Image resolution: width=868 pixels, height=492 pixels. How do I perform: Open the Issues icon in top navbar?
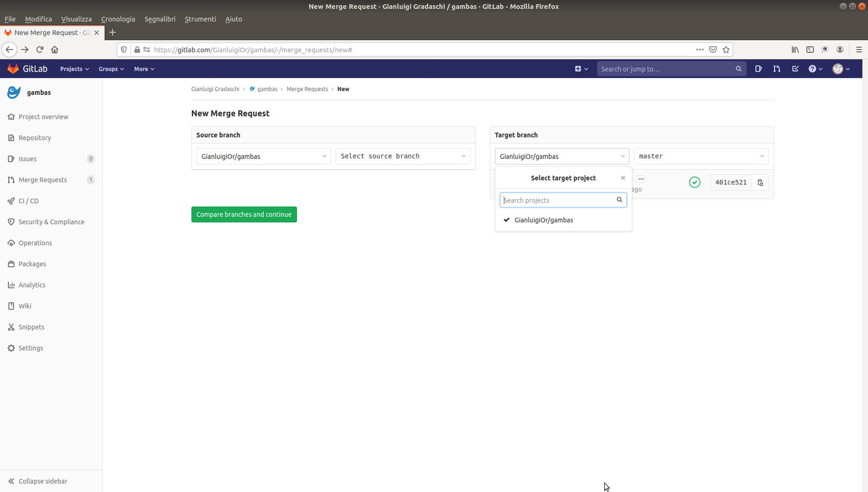pyautogui.click(x=758, y=69)
